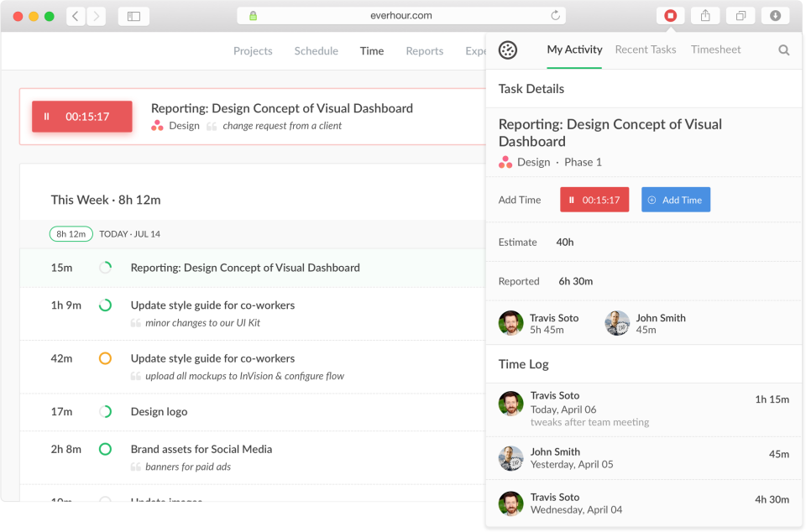Select Time in the top navigation

[372, 51]
